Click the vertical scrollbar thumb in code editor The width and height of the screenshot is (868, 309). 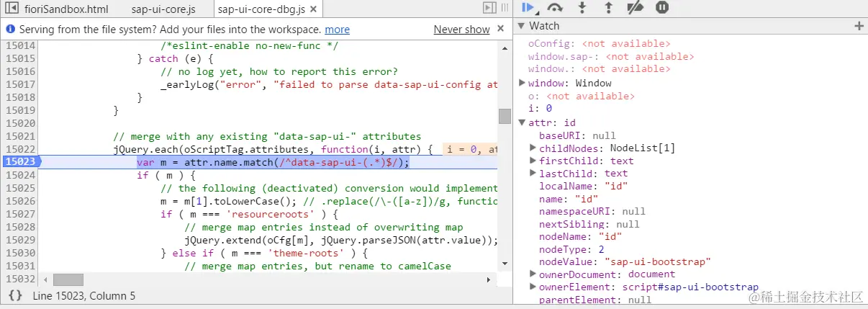(505, 117)
